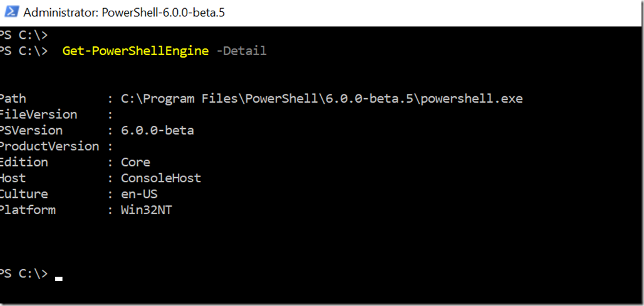Select the Win32NT platform value
Screen dimensions: 644x306
(x=146, y=210)
